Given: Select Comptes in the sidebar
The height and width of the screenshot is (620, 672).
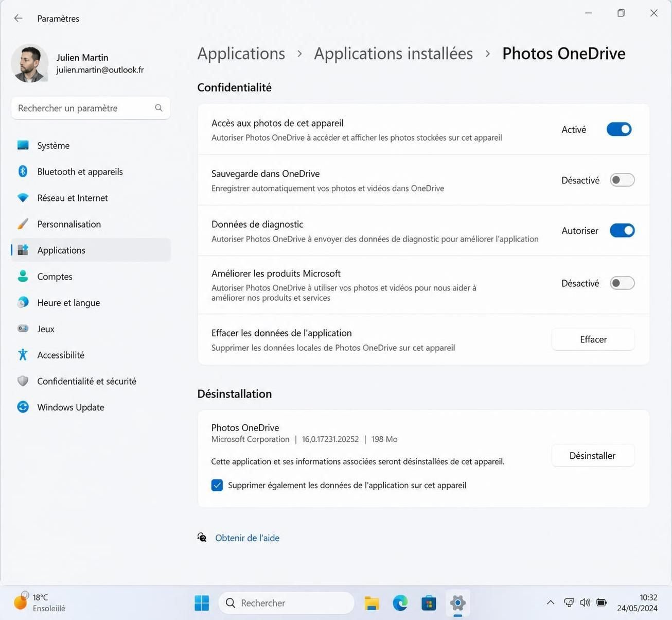Looking at the screenshot, I should pyautogui.click(x=91, y=277).
